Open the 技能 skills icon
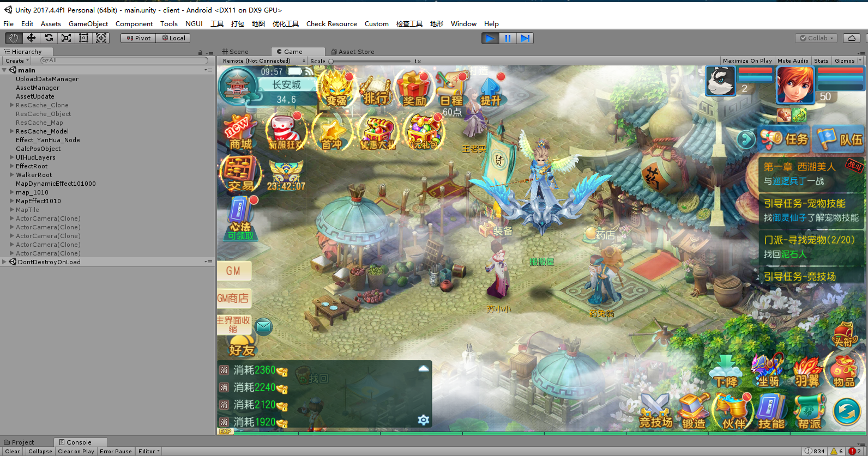This screenshot has height=456, width=868. tap(771, 412)
